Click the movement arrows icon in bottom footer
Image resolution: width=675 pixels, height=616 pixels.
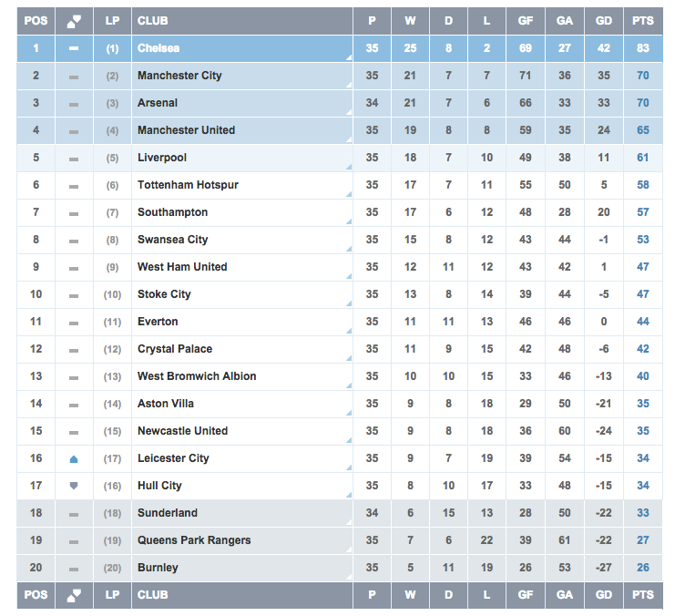tap(74, 595)
